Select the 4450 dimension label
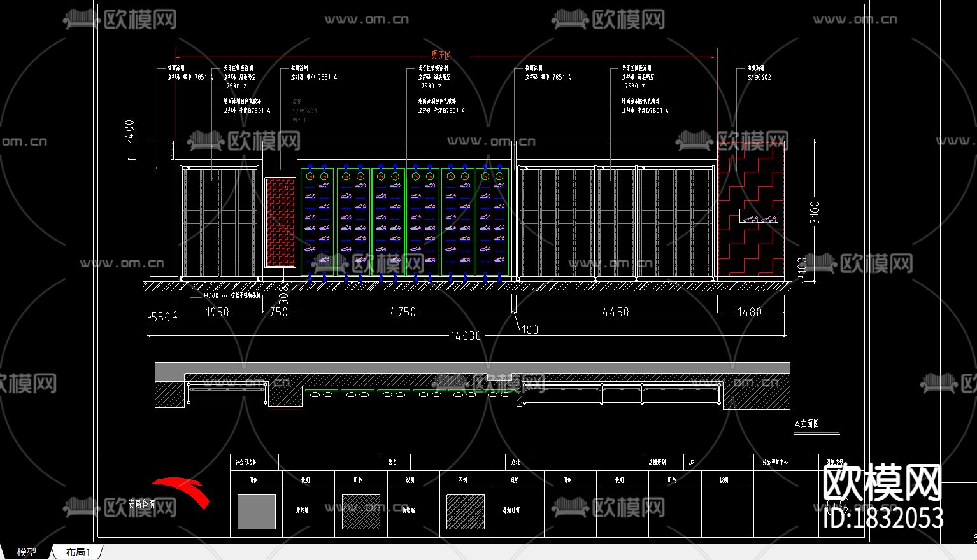The image size is (977, 560). 615,312
